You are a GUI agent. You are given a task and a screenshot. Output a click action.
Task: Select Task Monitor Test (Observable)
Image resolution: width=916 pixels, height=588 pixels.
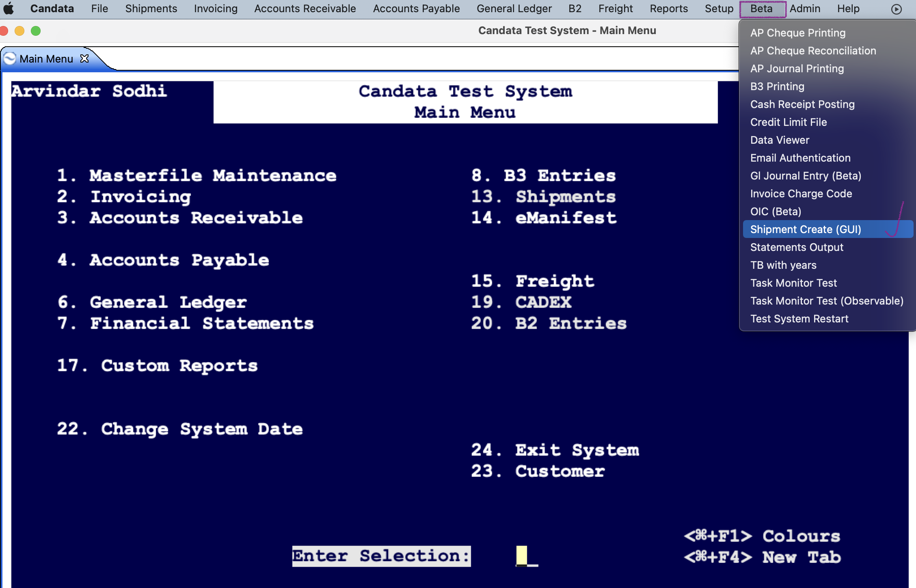tap(828, 301)
